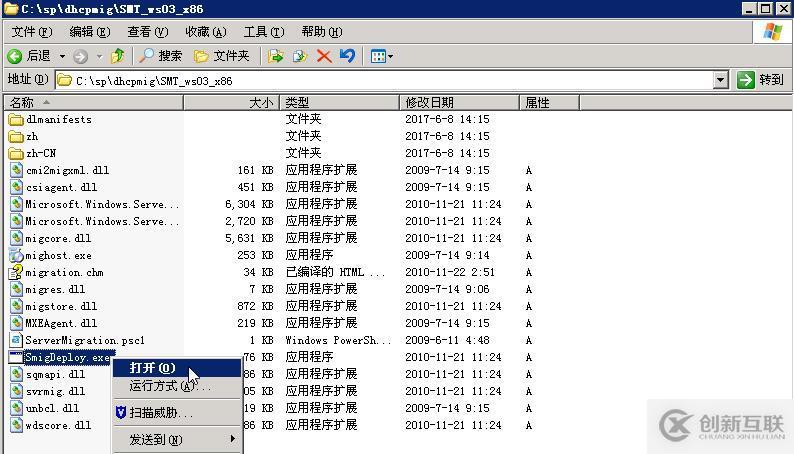Select migcore.dll file icon
794x454 pixels.
coord(16,238)
